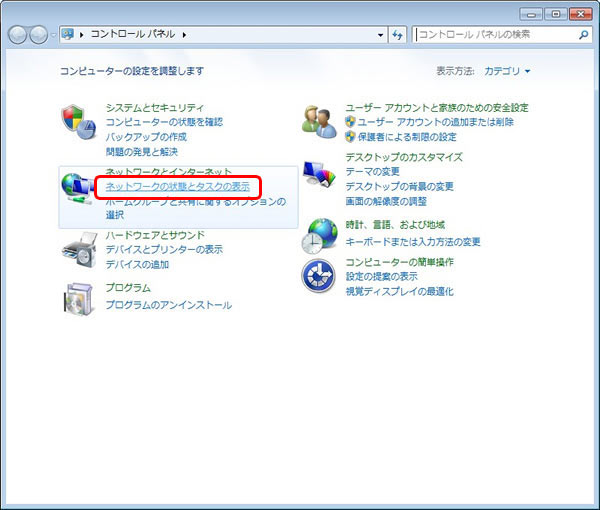Screen dimensions: 600x510
Task: Click the Ease of Access icon
Action: (320, 274)
